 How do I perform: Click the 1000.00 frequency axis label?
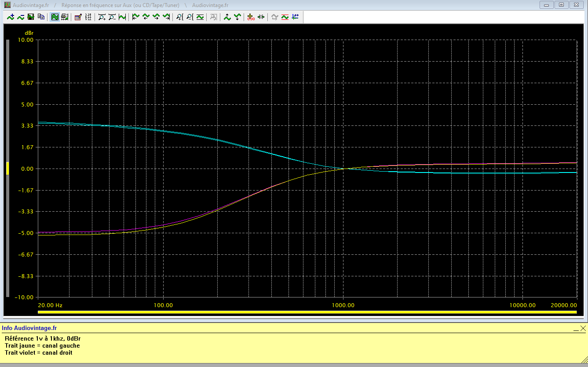[343, 305]
